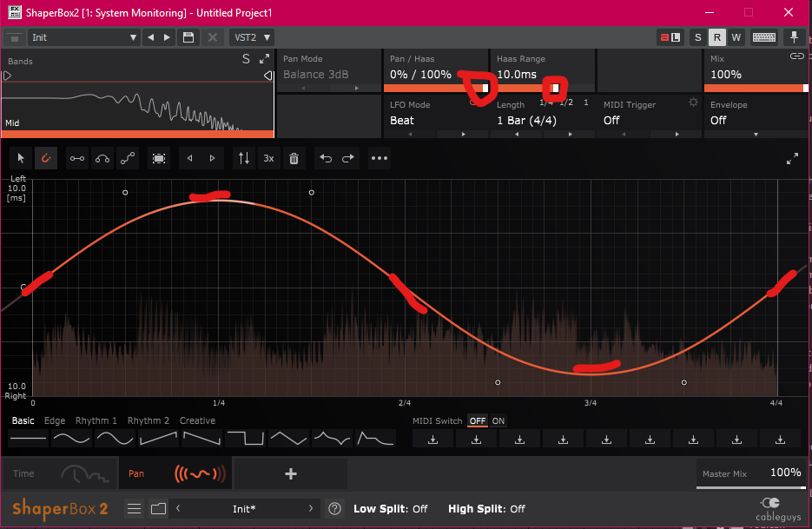Screen dimensions: 812x529
Task: Toggle High Split: Off
Action: click(486, 509)
